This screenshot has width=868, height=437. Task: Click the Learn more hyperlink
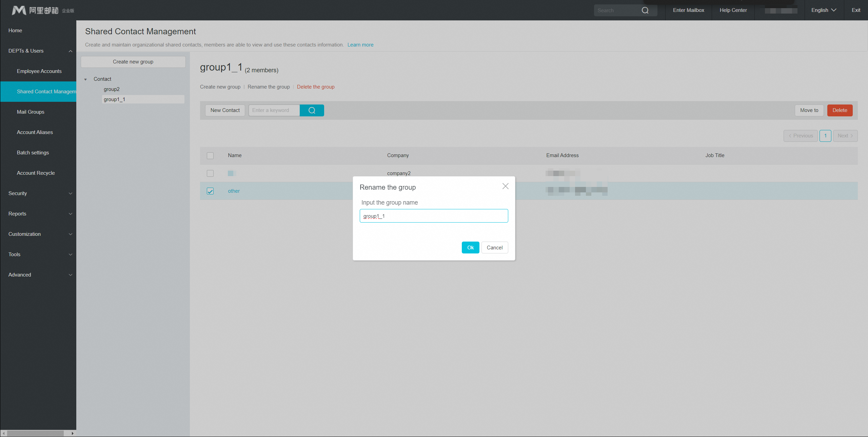[360, 44]
